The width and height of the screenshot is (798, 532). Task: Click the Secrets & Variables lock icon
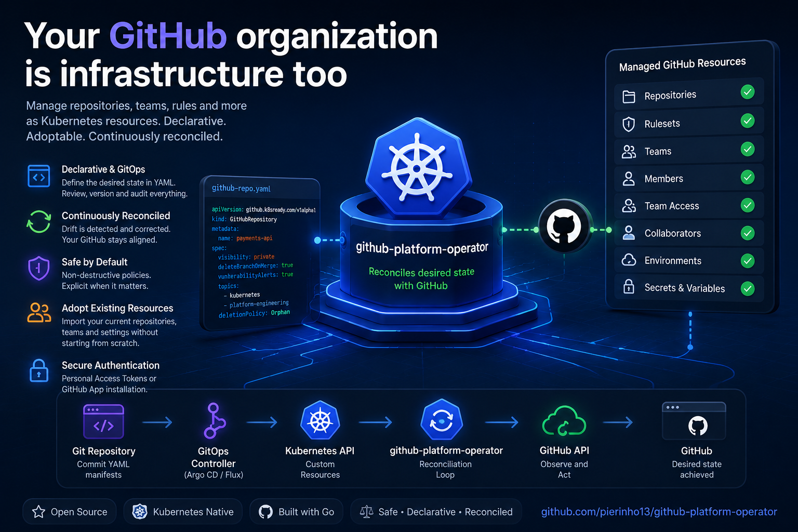tap(629, 286)
